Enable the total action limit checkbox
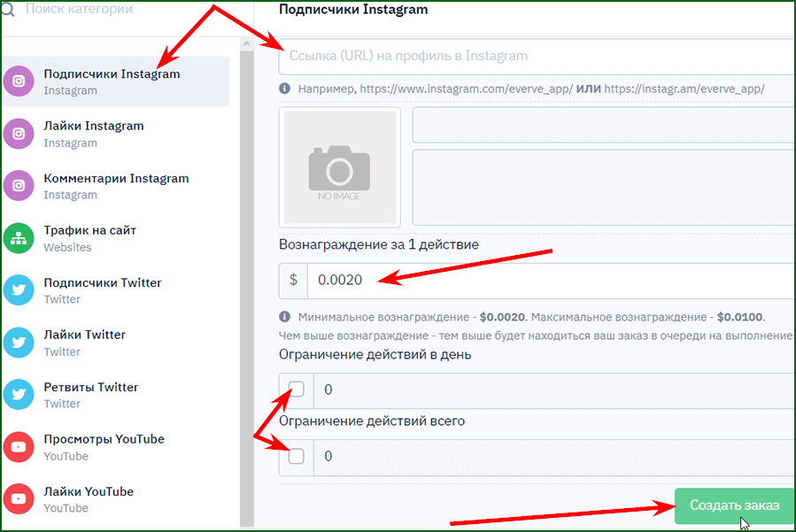The height and width of the screenshot is (532, 796). pyautogui.click(x=297, y=456)
